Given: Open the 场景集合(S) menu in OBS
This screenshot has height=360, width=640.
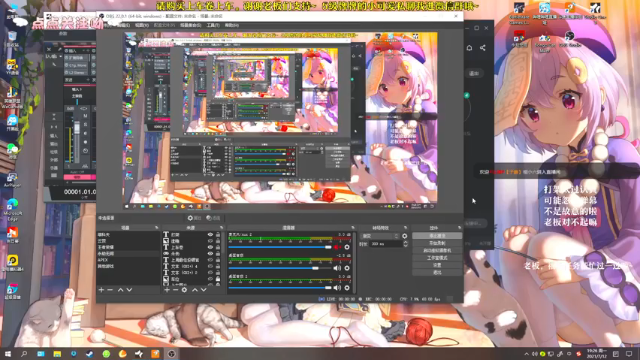Looking at the screenshot, I should (x=191, y=25).
